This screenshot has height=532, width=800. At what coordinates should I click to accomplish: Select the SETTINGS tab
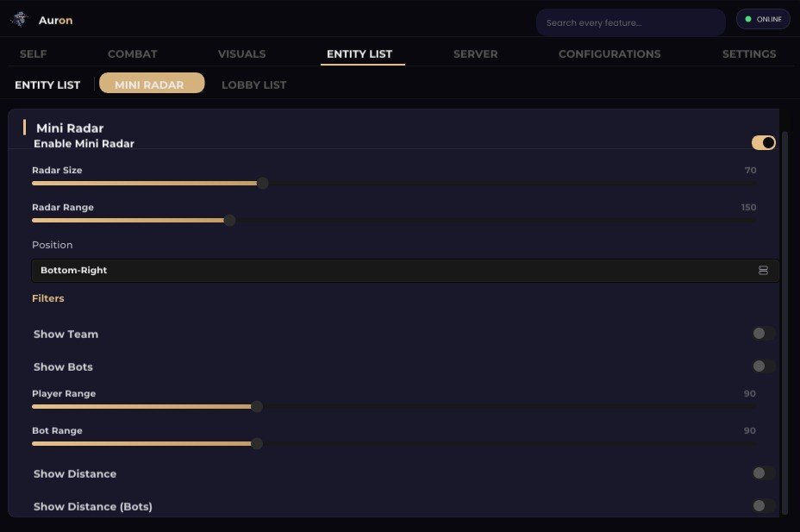[749, 54]
